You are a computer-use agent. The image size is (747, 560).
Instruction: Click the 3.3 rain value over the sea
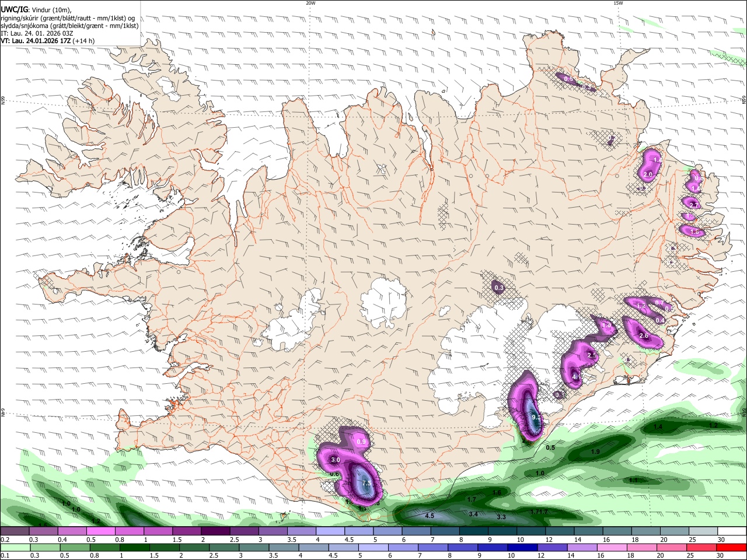[x=501, y=517]
